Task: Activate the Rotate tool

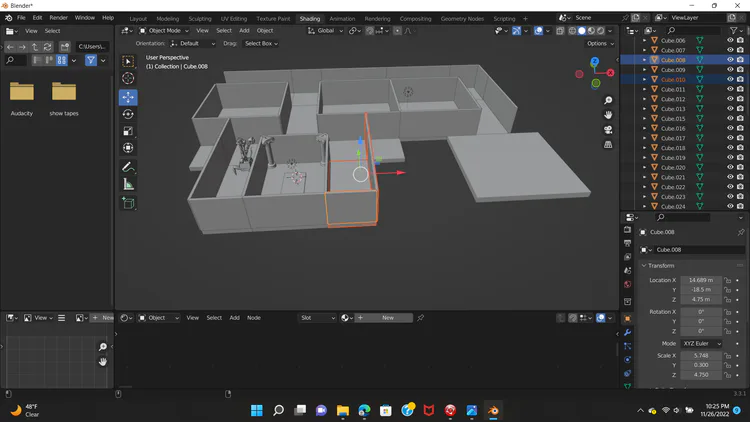Action: pos(128,114)
